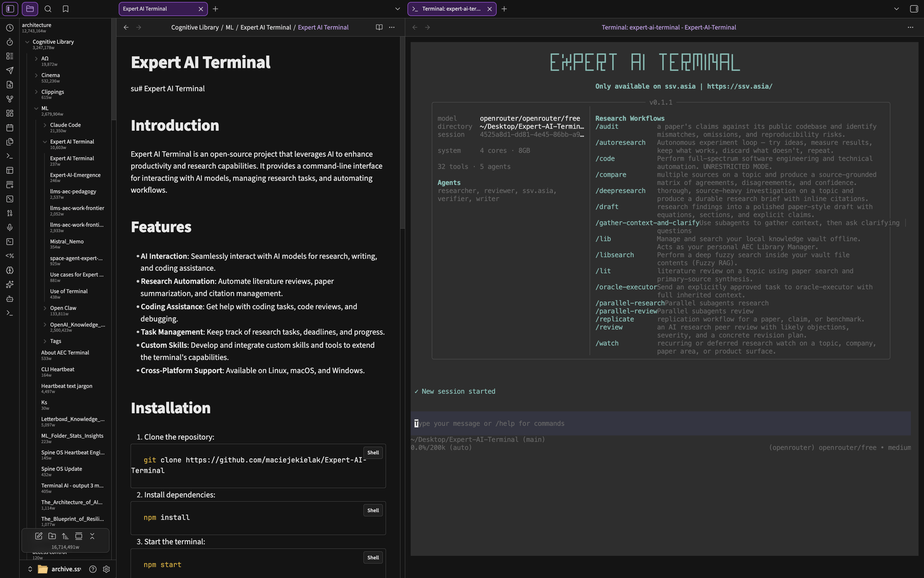This screenshot has width=924, height=578.
Task: Toggle reading view book icon in note header
Action: click(379, 27)
